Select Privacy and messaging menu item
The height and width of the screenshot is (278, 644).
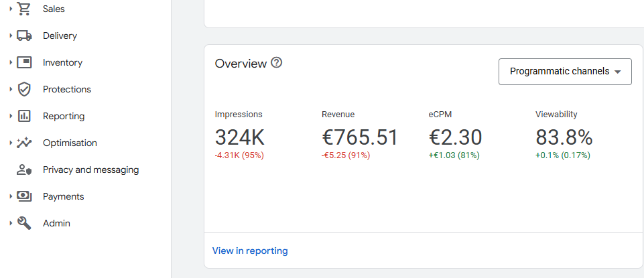click(90, 169)
